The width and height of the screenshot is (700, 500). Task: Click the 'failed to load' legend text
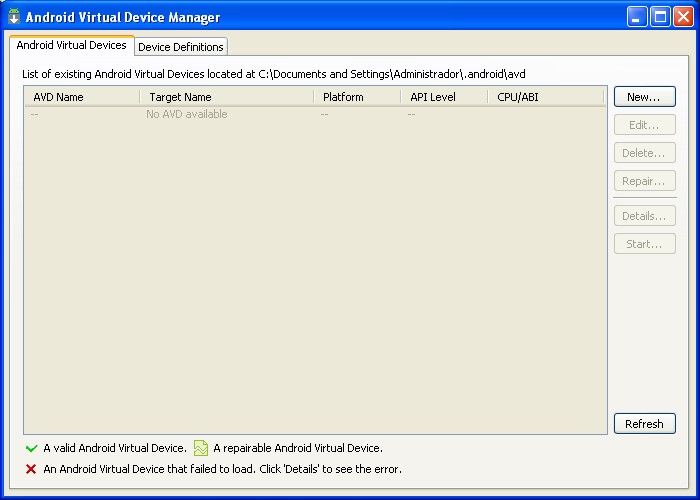222,469
